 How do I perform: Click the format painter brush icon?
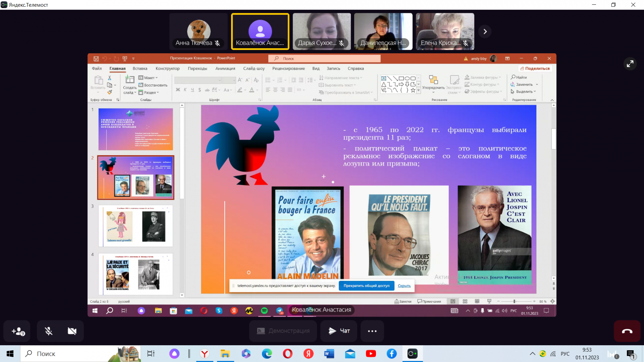[x=109, y=92]
